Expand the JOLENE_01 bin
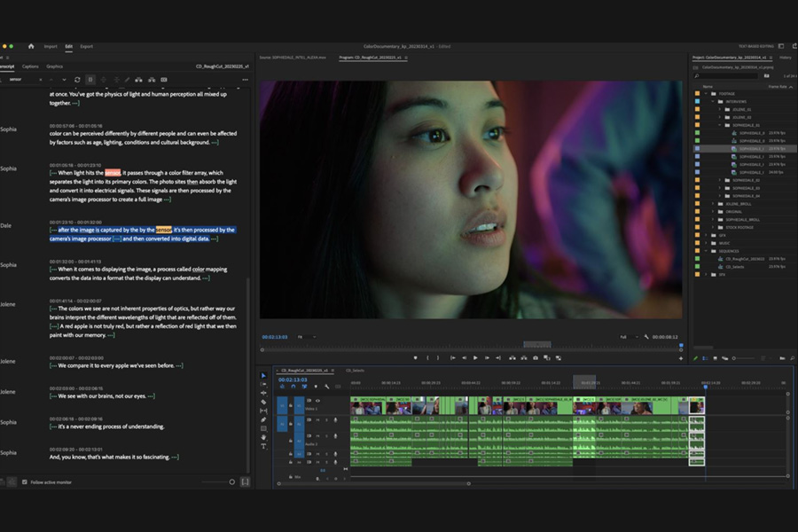 click(720, 109)
